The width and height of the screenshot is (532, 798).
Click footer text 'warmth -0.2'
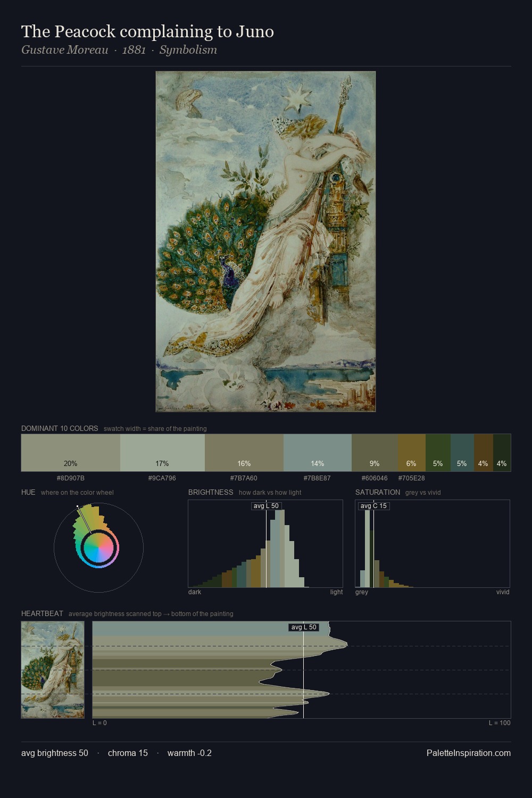(x=189, y=753)
